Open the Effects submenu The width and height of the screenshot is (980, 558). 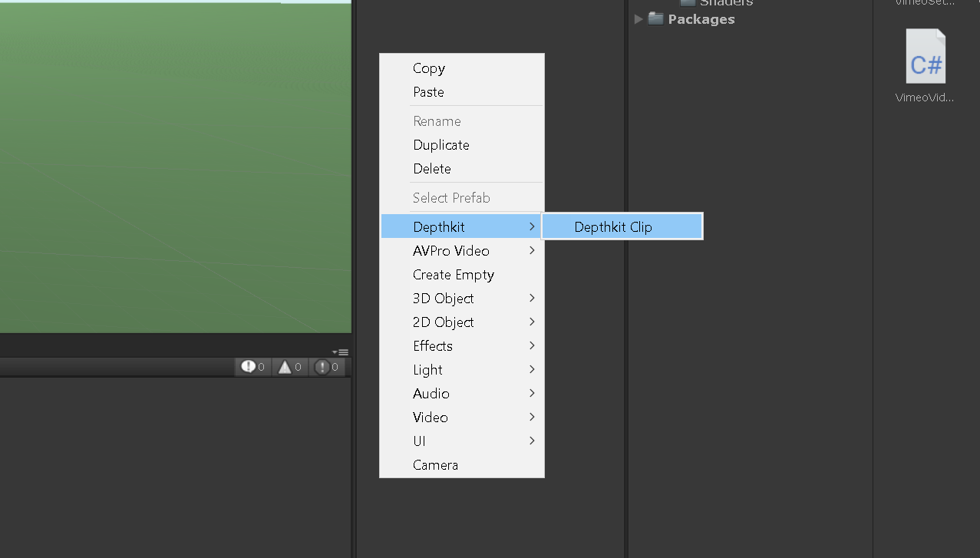pyautogui.click(x=432, y=345)
